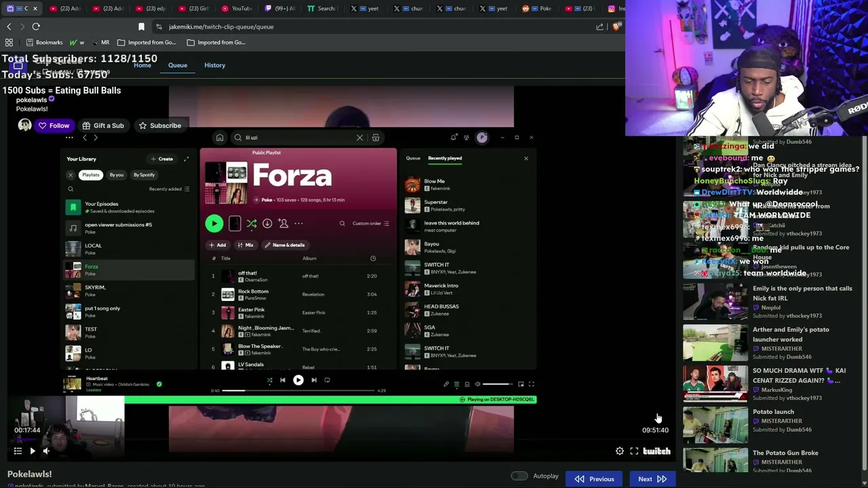The width and height of the screenshot is (868, 488).
Task: Click the Spotify search field containing lil uzi
Action: pyautogui.click(x=298, y=138)
